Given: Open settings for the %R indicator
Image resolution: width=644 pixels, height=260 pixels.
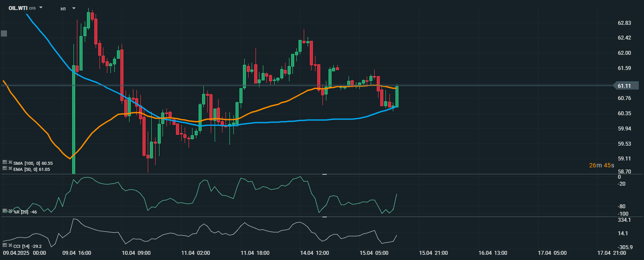Looking at the screenshot, I should (x=5, y=210).
